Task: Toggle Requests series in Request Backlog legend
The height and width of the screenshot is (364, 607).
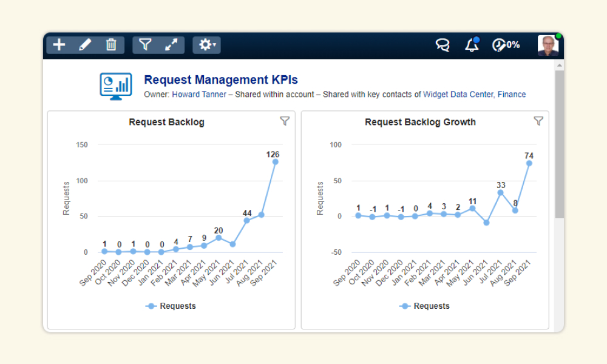Action: click(x=171, y=306)
